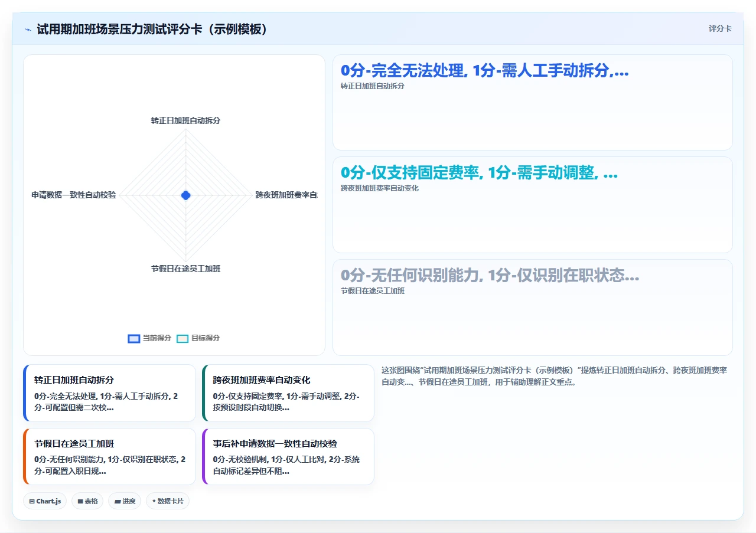
Task: Toggle the 当前得分 legend item
Action: [149, 338]
